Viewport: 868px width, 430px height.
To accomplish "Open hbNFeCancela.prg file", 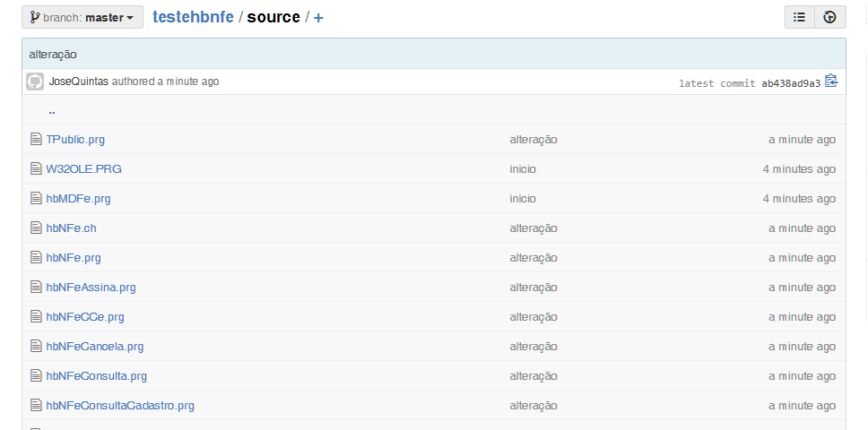I will [x=95, y=347].
